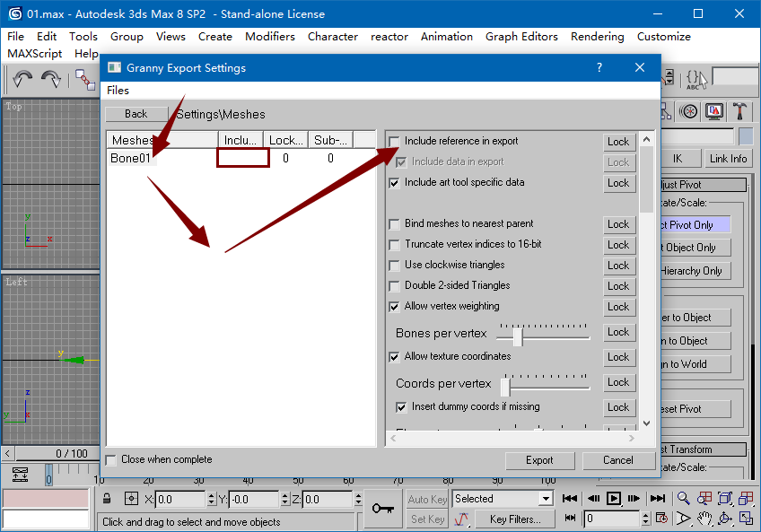Screen dimensions: 761x532
Task: Open the Selected key filter dropdown
Action: pyautogui.click(x=546, y=499)
